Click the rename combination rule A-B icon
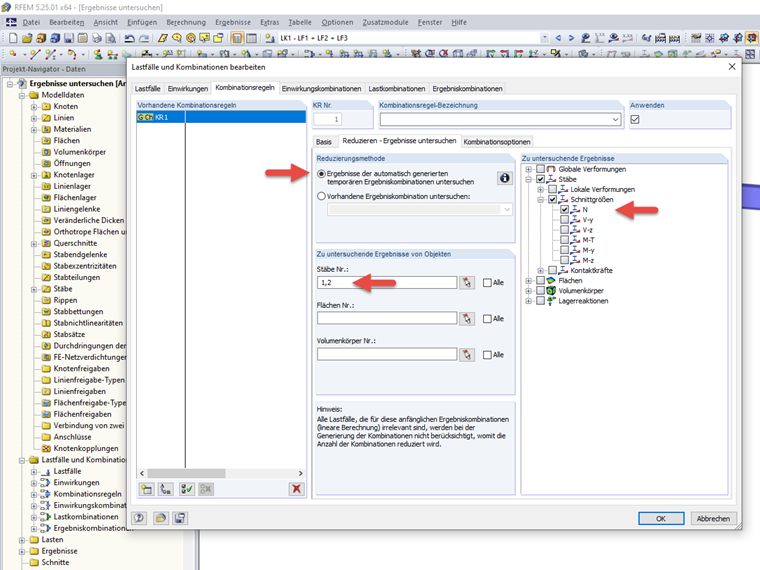 (x=166, y=489)
